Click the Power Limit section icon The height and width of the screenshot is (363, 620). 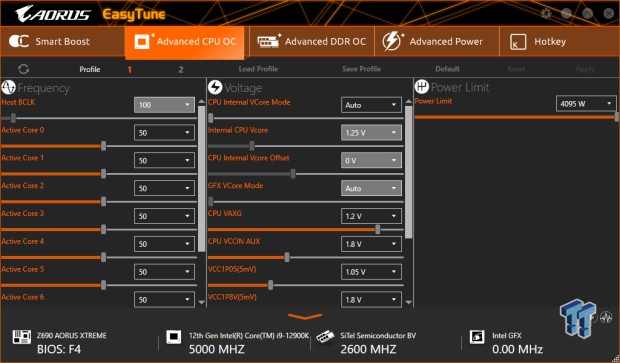coord(422,87)
